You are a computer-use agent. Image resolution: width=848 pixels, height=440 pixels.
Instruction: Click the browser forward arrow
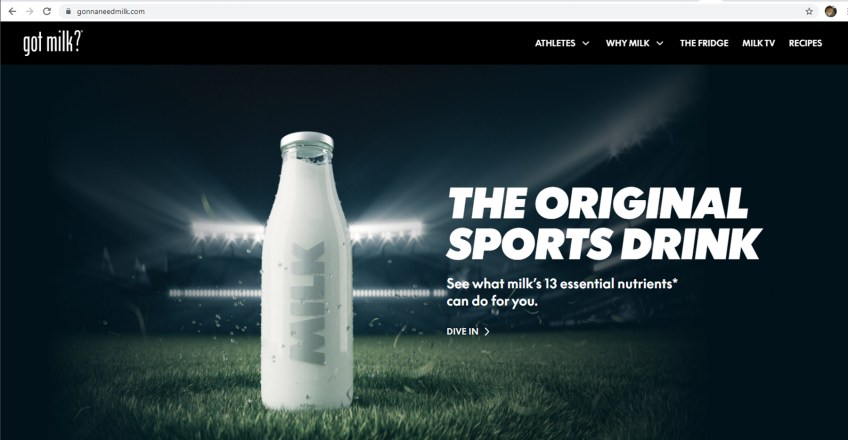(30, 11)
